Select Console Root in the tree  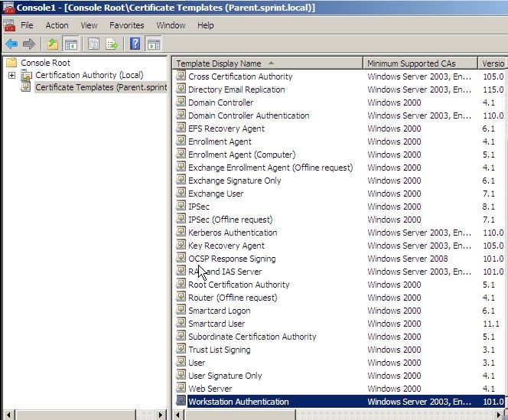(x=45, y=63)
